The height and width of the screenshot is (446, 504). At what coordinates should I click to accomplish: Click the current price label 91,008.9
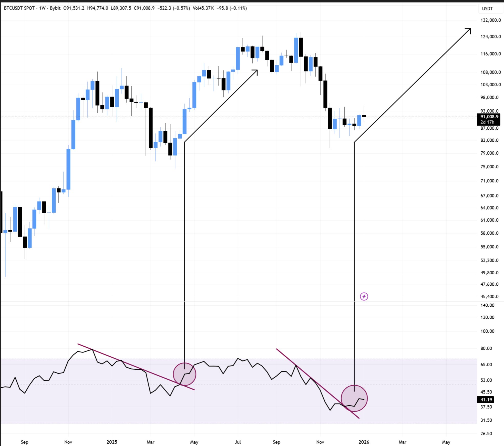click(x=489, y=117)
